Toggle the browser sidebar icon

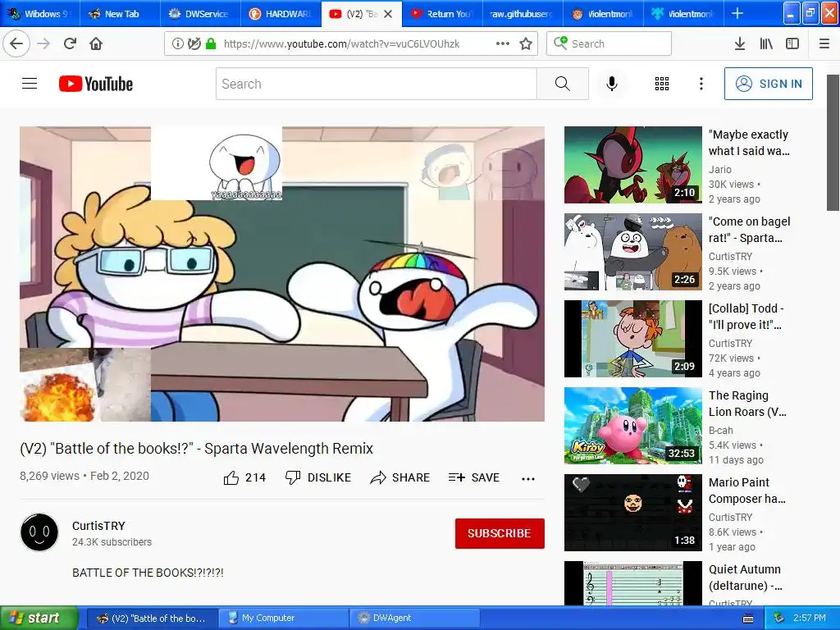coord(792,44)
